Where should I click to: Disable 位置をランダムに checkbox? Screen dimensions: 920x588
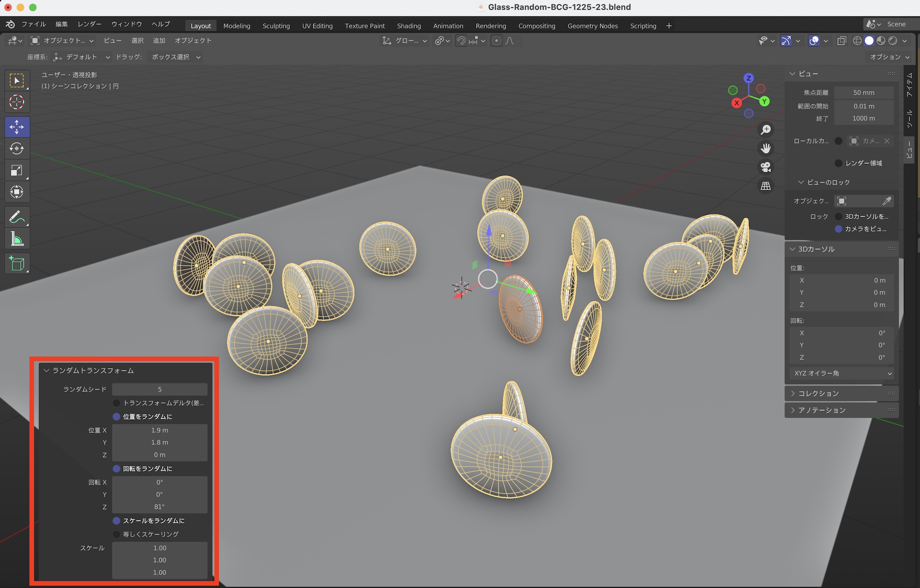117,416
